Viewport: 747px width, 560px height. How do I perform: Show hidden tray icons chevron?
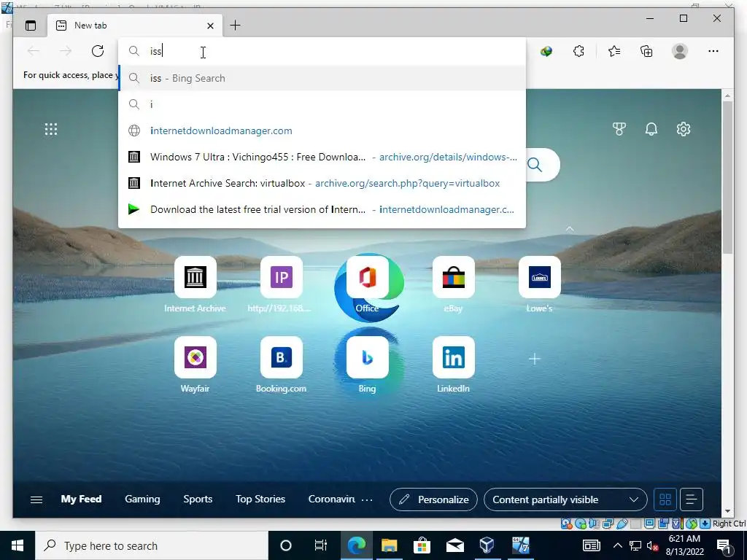[617, 545]
